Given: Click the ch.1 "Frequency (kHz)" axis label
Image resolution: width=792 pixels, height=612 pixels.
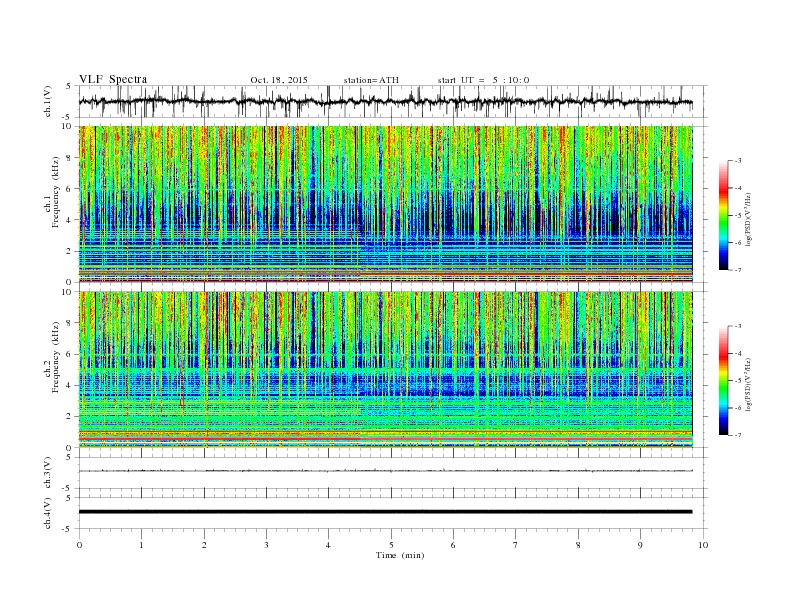Looking at the screenshot, I should (x=55, y=192).
